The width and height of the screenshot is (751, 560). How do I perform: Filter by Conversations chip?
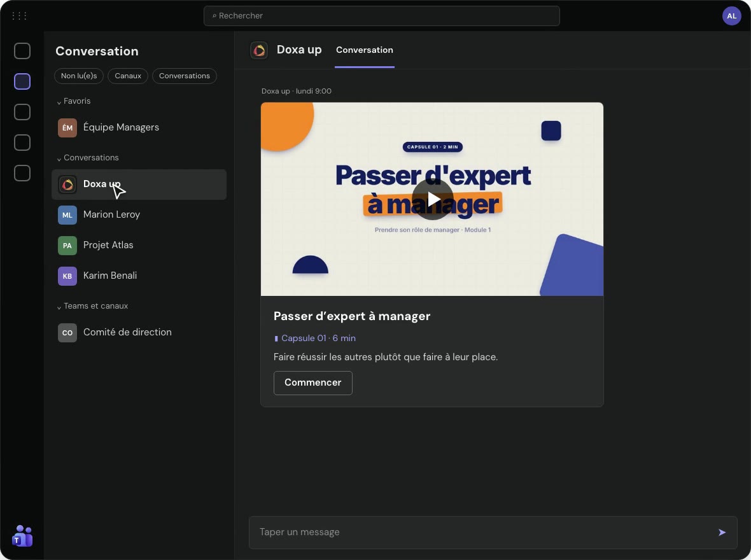(x=185, y=76)
